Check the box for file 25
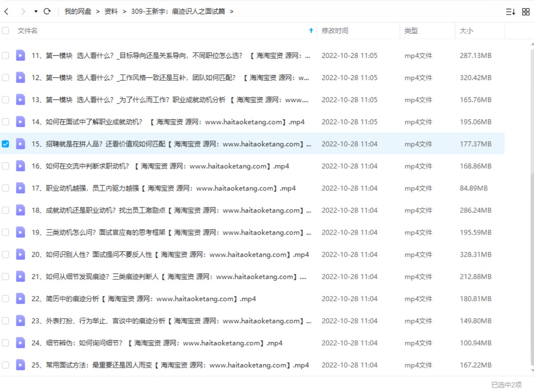534x392 pixels. (5, 365)
